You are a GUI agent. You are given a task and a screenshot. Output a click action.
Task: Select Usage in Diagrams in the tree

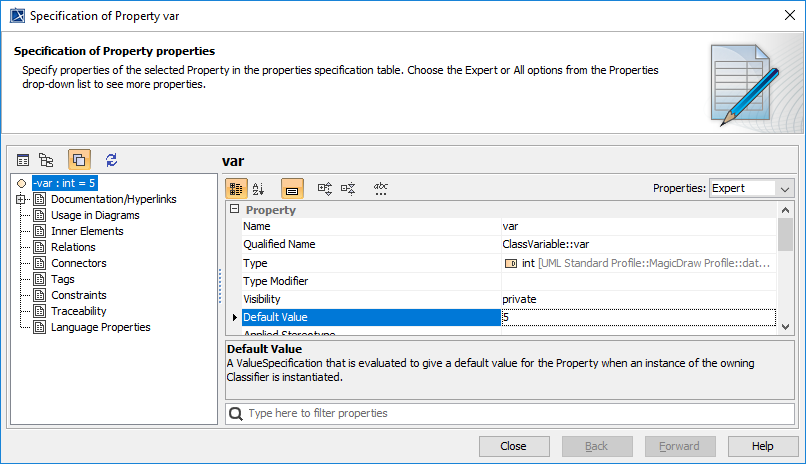point(95,215)
